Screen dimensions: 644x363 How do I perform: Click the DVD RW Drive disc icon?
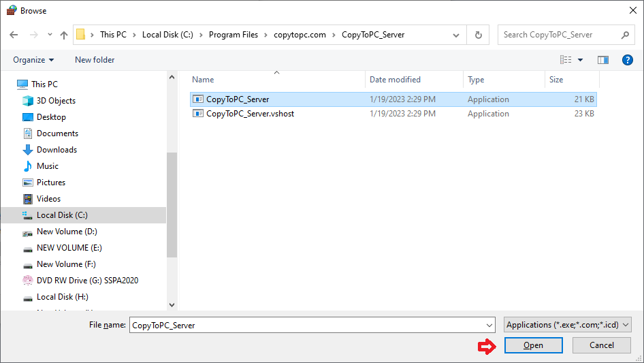[27, 281]
